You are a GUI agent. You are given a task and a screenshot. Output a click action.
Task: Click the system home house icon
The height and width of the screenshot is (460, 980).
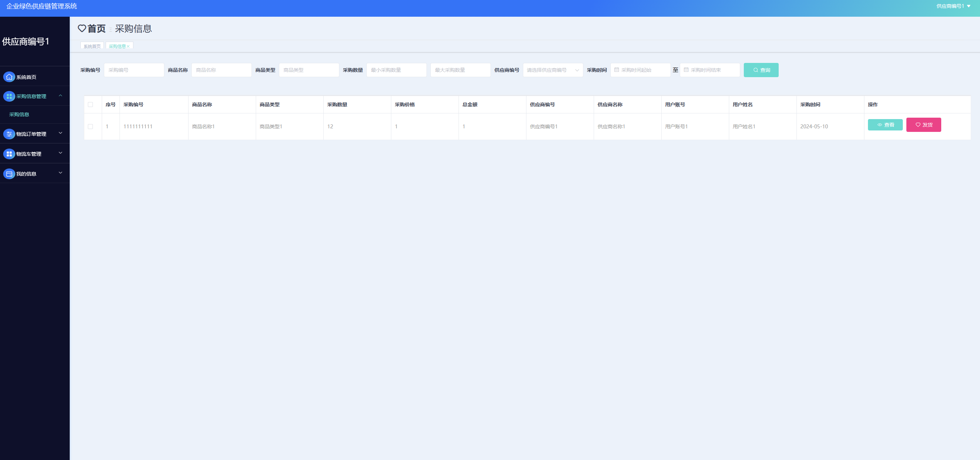[9, 77]
